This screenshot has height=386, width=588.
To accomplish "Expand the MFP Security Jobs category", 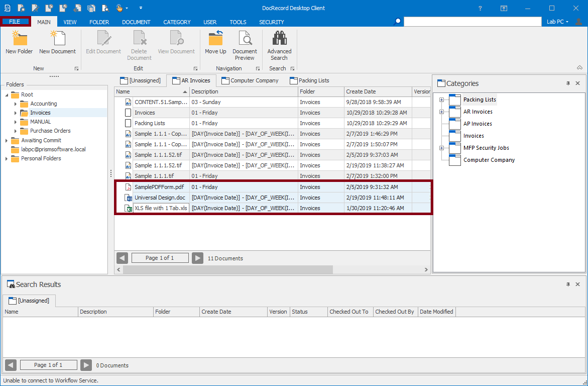I will pos(441,148).
